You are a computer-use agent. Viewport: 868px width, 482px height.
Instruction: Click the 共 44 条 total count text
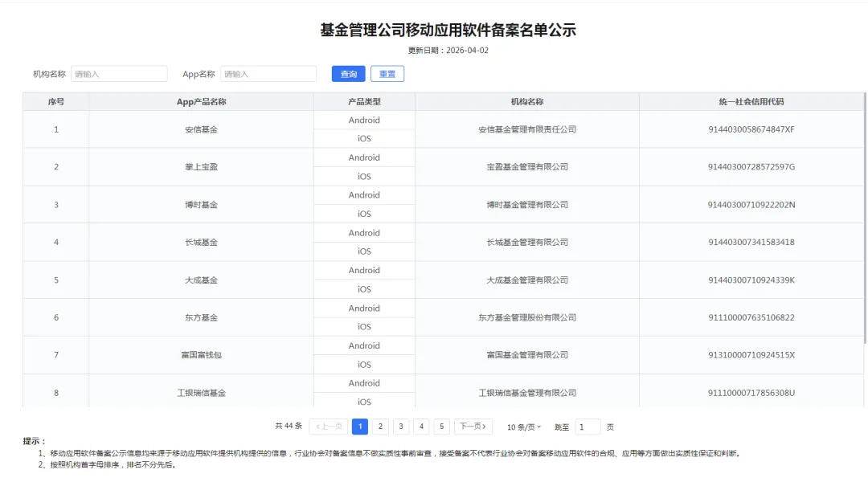(289, 426)
